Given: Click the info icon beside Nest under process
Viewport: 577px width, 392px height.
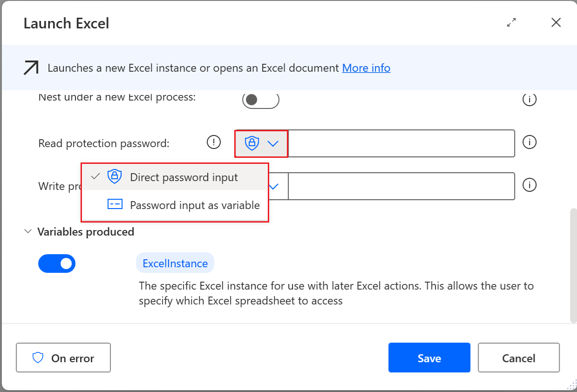Looking at the screenshot, I should tap(529, 99).
